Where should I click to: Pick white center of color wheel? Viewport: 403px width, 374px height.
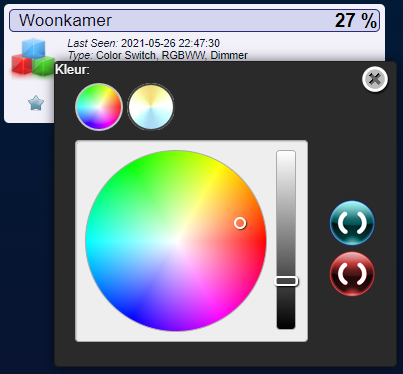click(176, 241)
